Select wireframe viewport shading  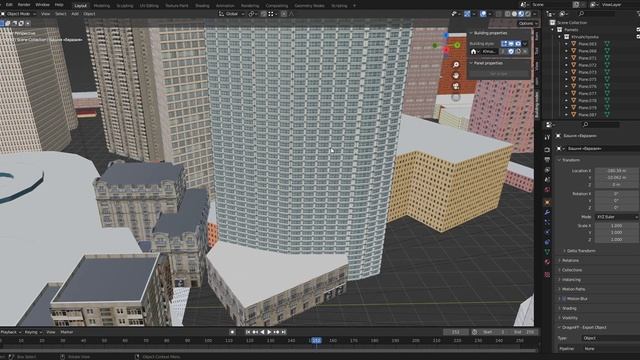507,14
